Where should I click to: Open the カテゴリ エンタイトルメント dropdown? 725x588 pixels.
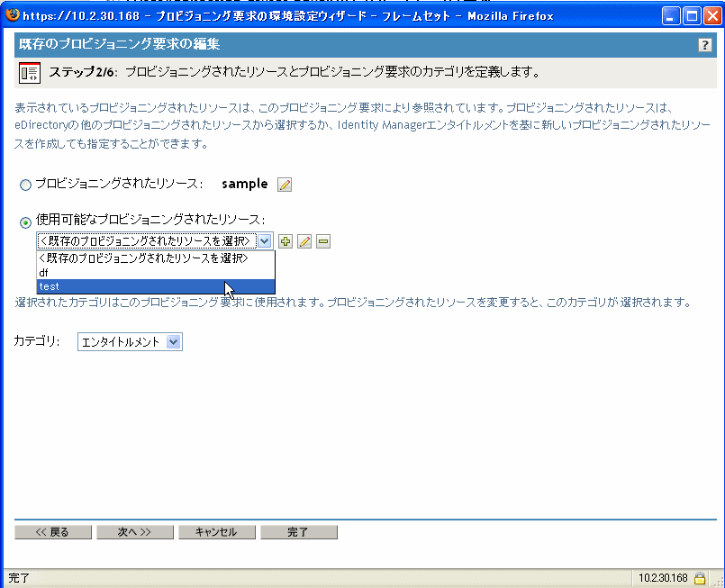(x=130, y=341)
